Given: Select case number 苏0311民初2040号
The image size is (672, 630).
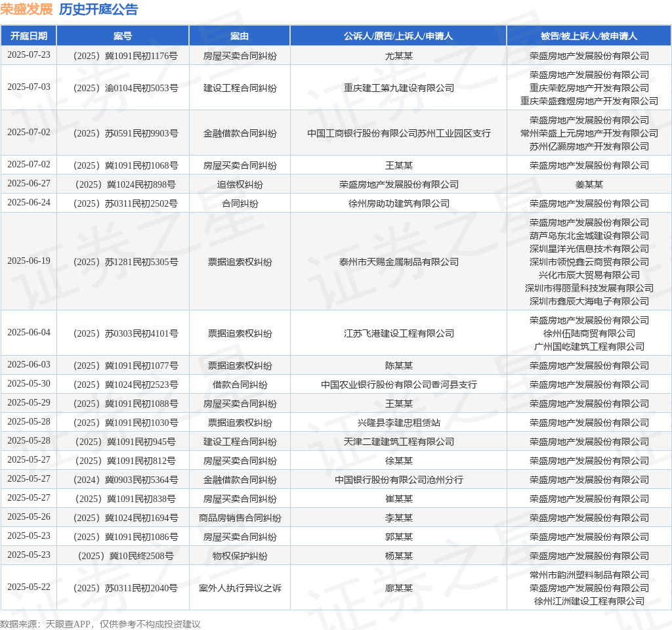Looking at the screenshot, I should tap(125, 588).
